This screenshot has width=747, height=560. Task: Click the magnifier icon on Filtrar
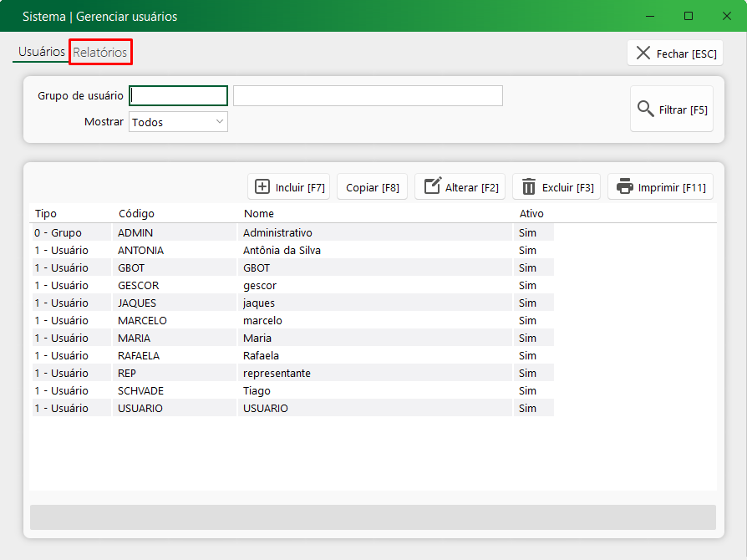(x=645, y=109)
